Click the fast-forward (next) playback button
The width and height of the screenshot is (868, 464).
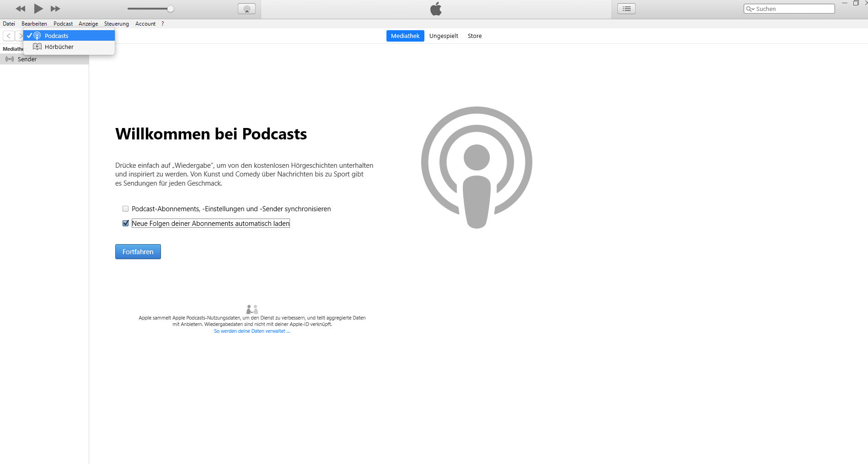pos(55,9)
